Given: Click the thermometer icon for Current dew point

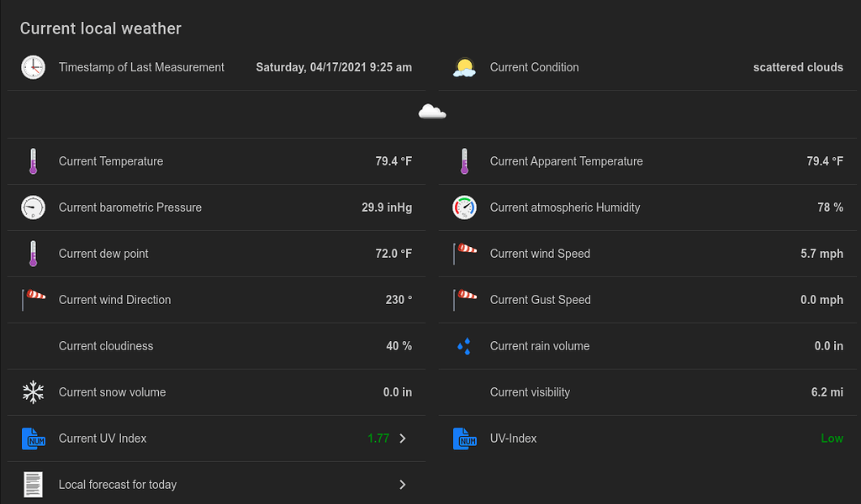Looking at the screenshot, I should click(x=33, y=254).
